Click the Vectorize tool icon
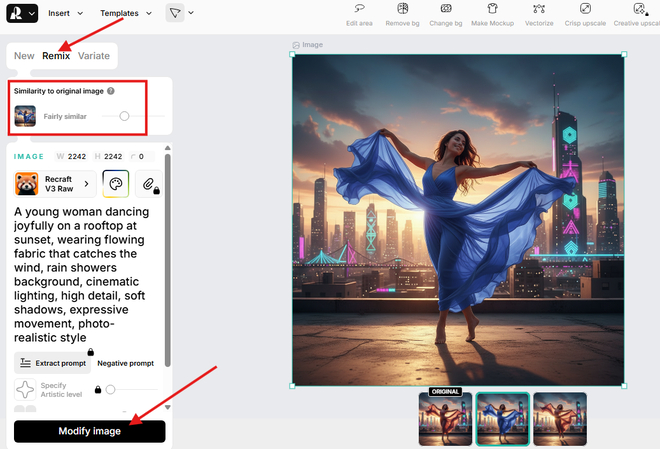The image size is (660, 449). tap(539, 8)
